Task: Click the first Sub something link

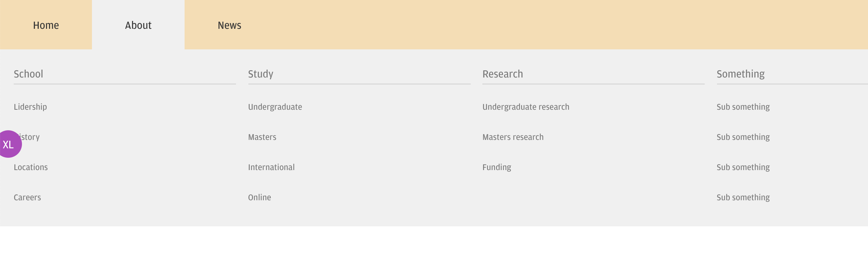Action: click(x=743, y=107)
